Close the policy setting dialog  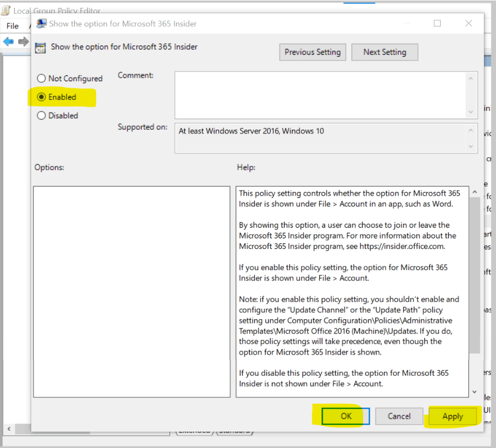(x=469, y=23)
